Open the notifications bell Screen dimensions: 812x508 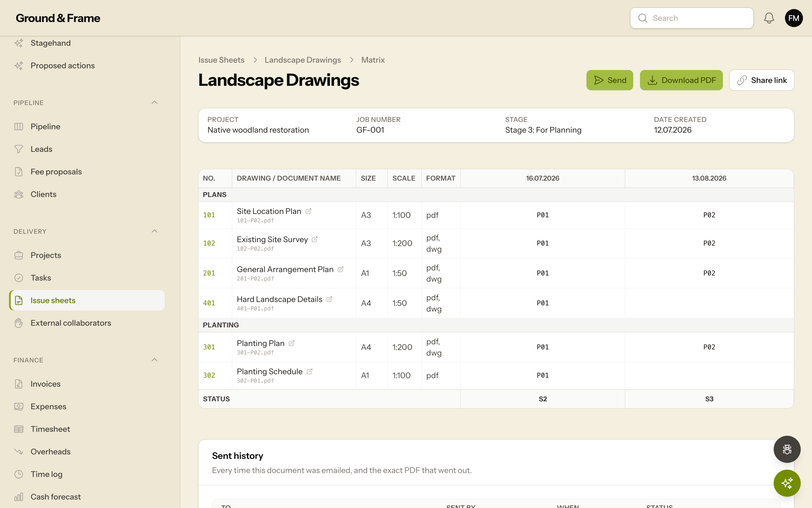click(769, 18)
